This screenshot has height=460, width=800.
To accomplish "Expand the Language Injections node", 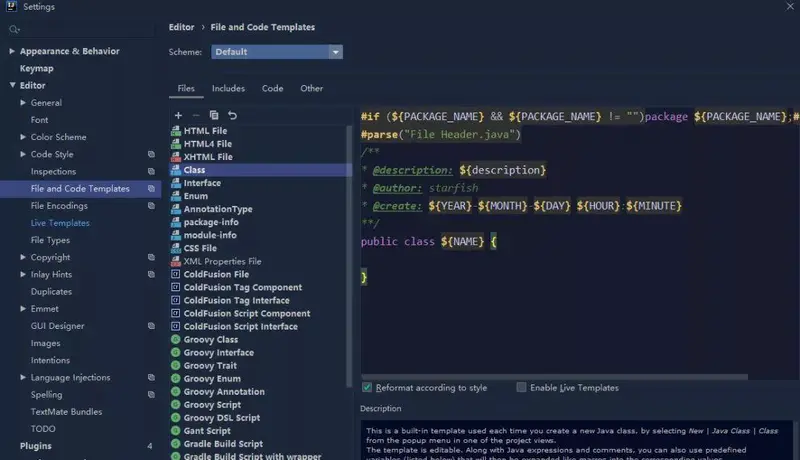I will (x=23, y=377).
